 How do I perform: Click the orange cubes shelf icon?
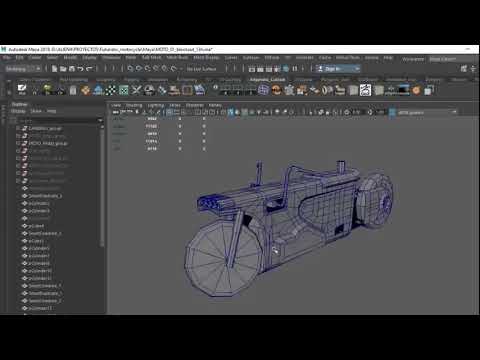point(85,89)
